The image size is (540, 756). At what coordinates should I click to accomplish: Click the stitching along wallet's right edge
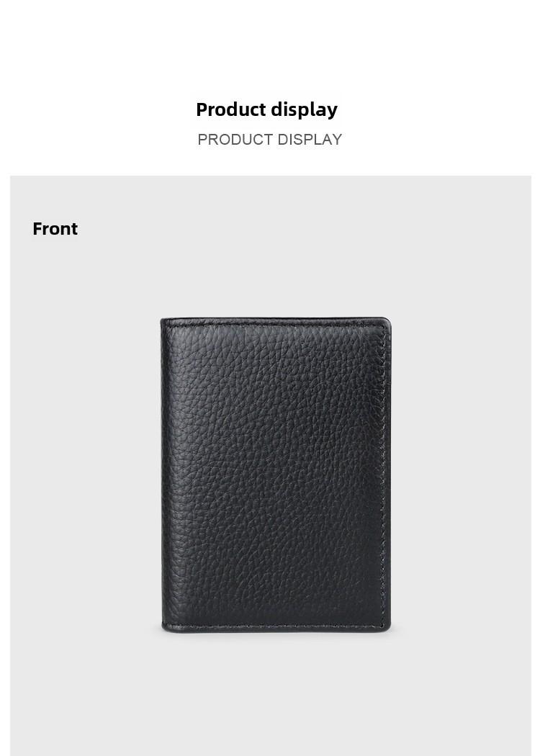tap(384, 475)
